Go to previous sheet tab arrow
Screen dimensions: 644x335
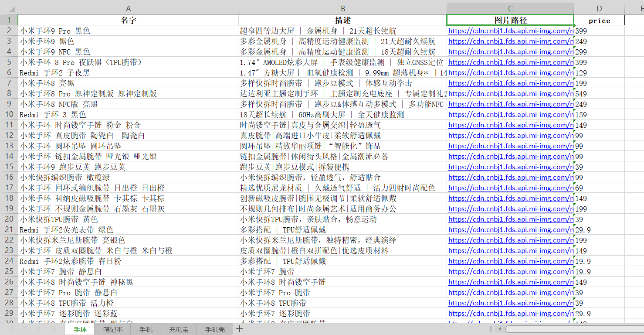25,329
